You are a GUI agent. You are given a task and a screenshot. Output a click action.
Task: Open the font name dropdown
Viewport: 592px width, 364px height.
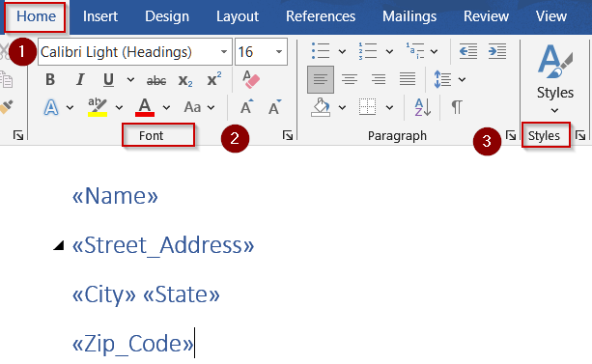point(224,52)
